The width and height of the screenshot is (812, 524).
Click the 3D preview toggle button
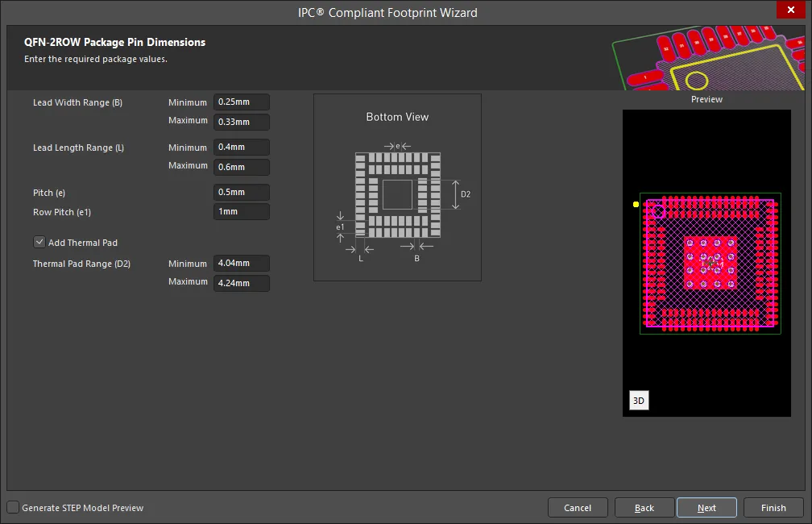639,400
